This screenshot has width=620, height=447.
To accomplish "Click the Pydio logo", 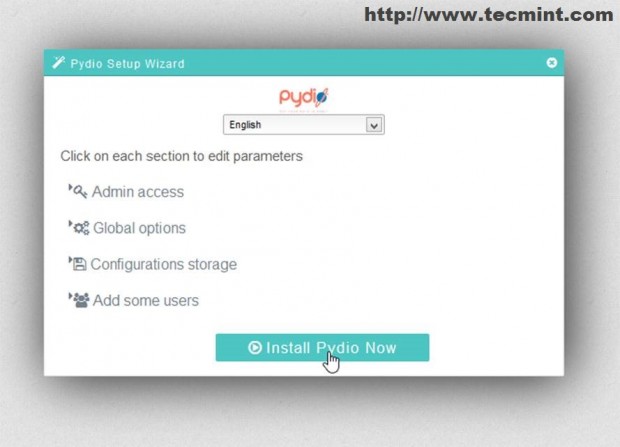I will pyautogui.click(x=304, y=98).
